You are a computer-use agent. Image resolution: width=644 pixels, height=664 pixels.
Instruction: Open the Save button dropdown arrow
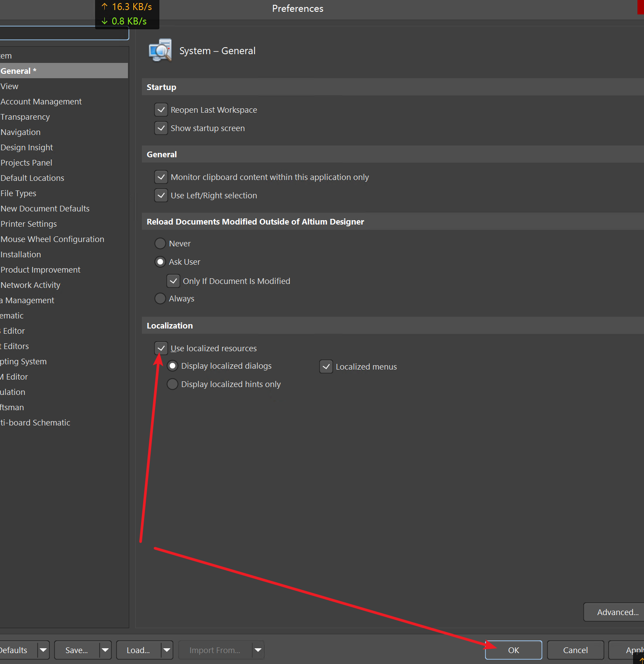coord(106,650)
